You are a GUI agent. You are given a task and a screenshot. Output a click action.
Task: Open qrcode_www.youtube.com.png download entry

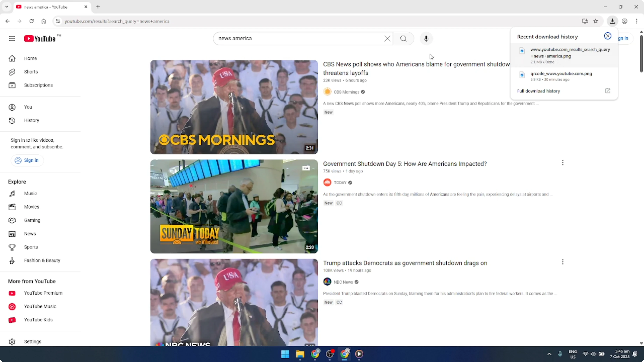tap(564, 76)
